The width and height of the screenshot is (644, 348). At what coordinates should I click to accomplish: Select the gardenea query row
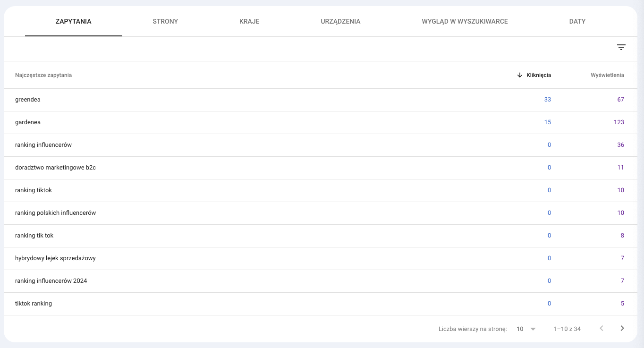(28, 122)
